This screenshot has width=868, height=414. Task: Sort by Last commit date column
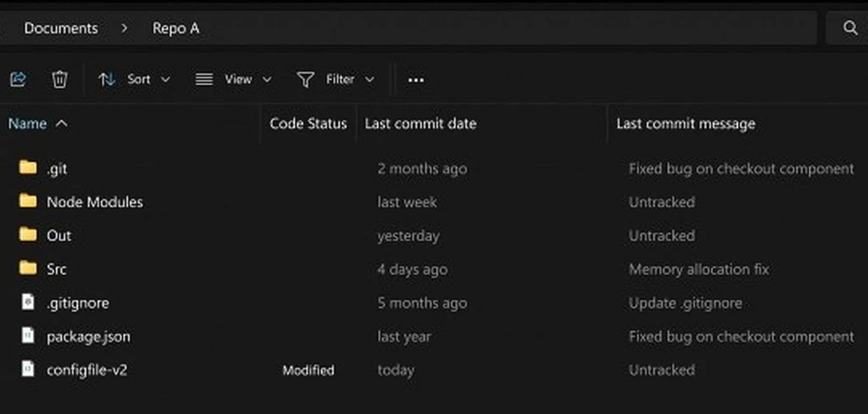421,124
